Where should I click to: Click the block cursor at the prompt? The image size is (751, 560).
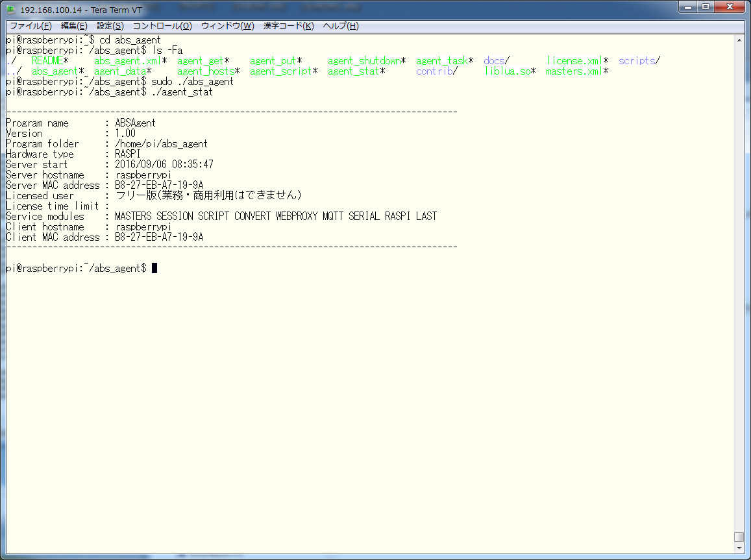(x=154, y=269)
